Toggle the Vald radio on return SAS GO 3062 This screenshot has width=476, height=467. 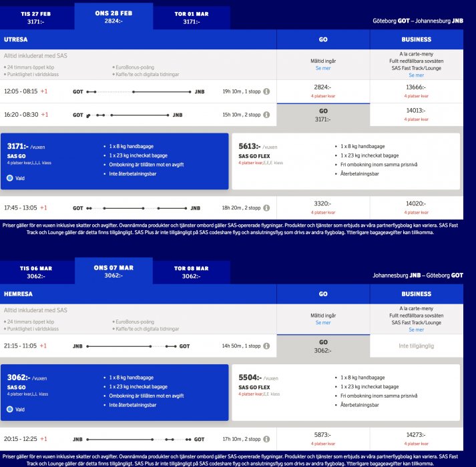coord(10,410)
